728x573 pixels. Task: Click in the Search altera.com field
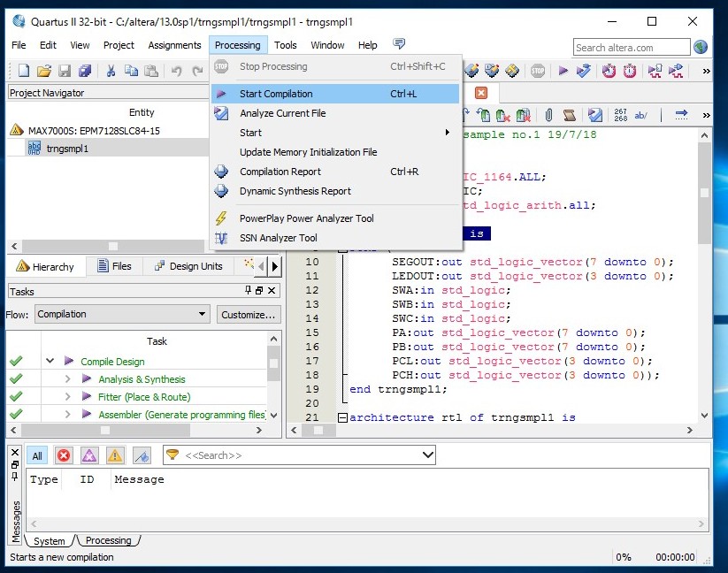631,48
